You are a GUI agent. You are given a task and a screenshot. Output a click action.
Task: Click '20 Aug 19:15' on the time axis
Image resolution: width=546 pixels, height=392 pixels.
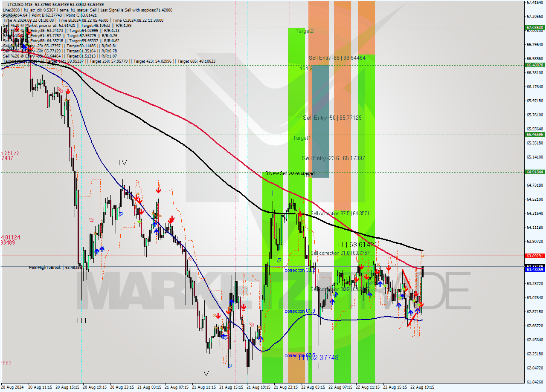point(95,387)
